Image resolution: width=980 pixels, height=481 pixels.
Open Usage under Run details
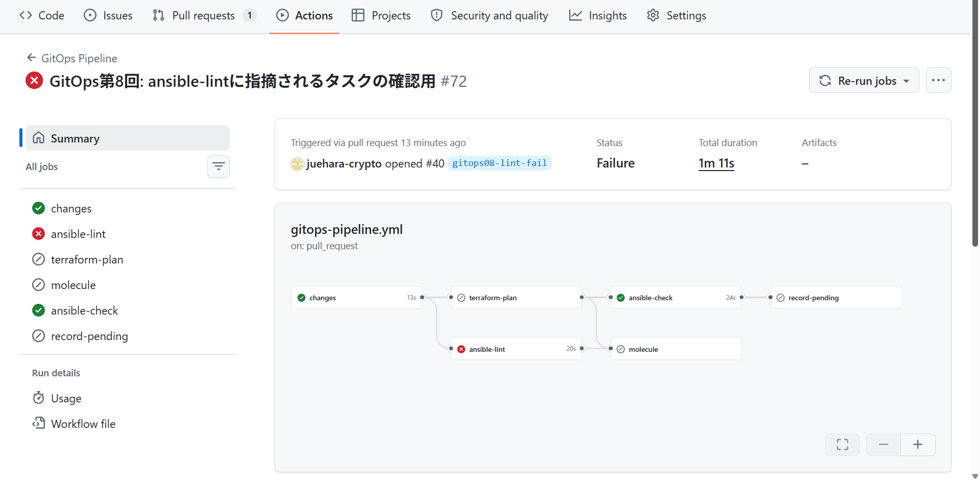[x=128, y=398]
